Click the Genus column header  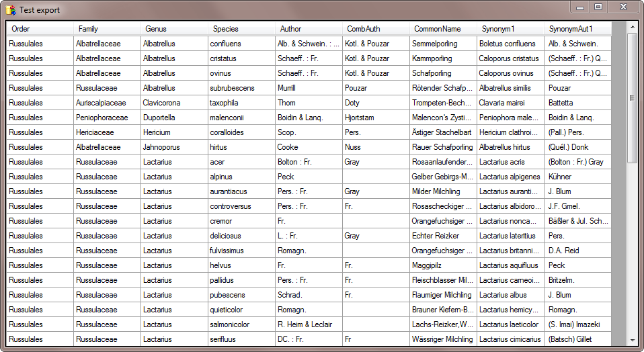tap(174, 29)
